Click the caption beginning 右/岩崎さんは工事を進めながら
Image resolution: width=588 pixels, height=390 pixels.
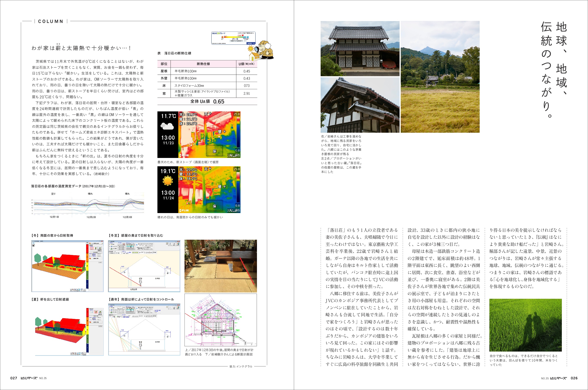click(341, 154)
